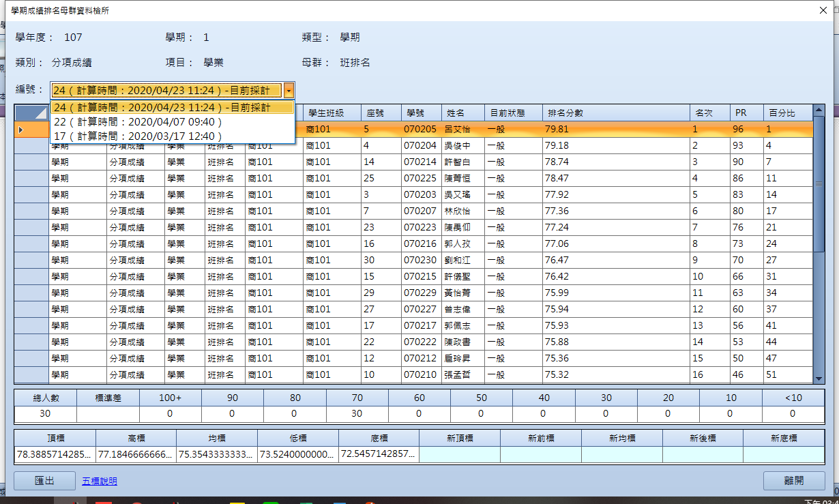
Task: Click the 均標 value 75.3543333333
Action: [217, 454]
